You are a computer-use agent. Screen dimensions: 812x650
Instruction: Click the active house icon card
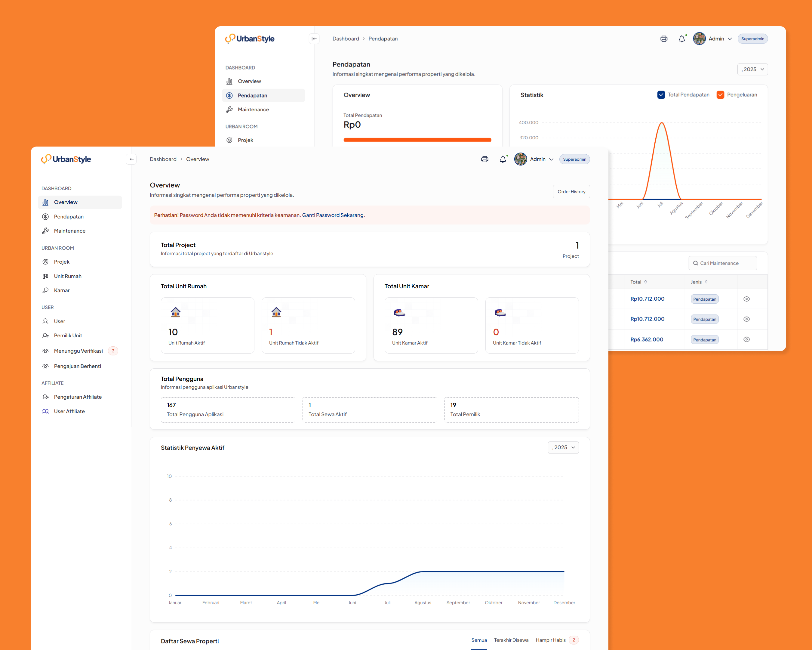tap(176, 312)
